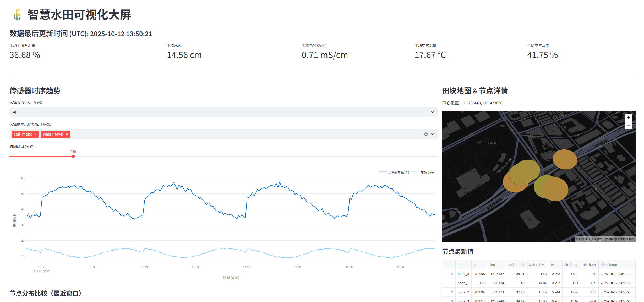This screenshot has height=302, width=644.
Task: Remove the soil_moist tag
Action: [35, 134]
